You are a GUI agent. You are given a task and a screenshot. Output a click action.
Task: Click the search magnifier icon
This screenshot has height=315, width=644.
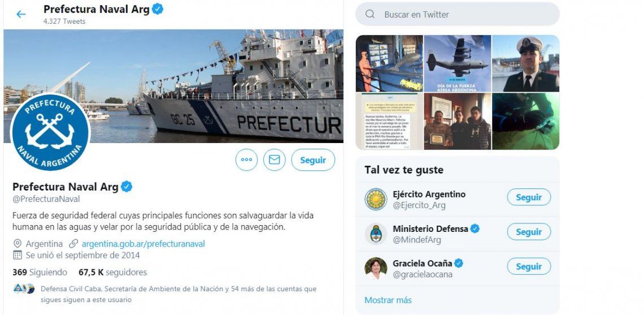(369, 14)
